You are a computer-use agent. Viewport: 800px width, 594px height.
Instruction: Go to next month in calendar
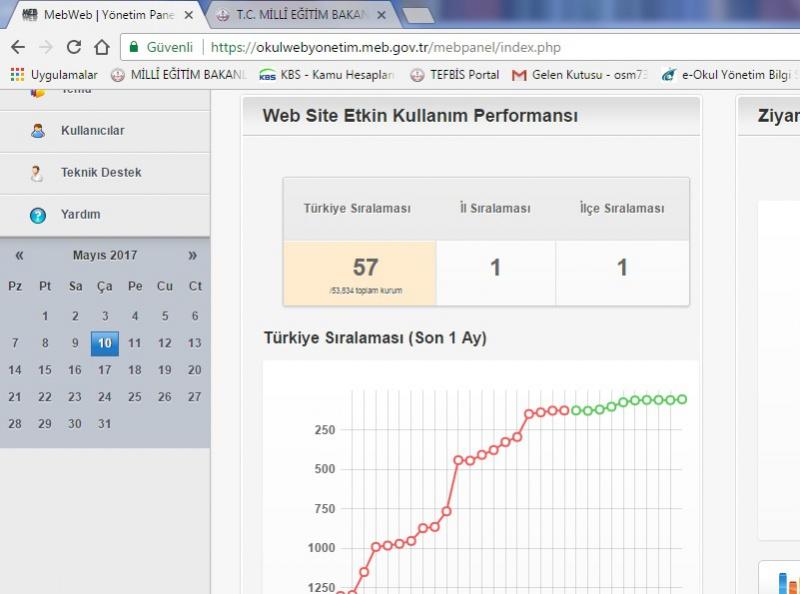(193, 256)
